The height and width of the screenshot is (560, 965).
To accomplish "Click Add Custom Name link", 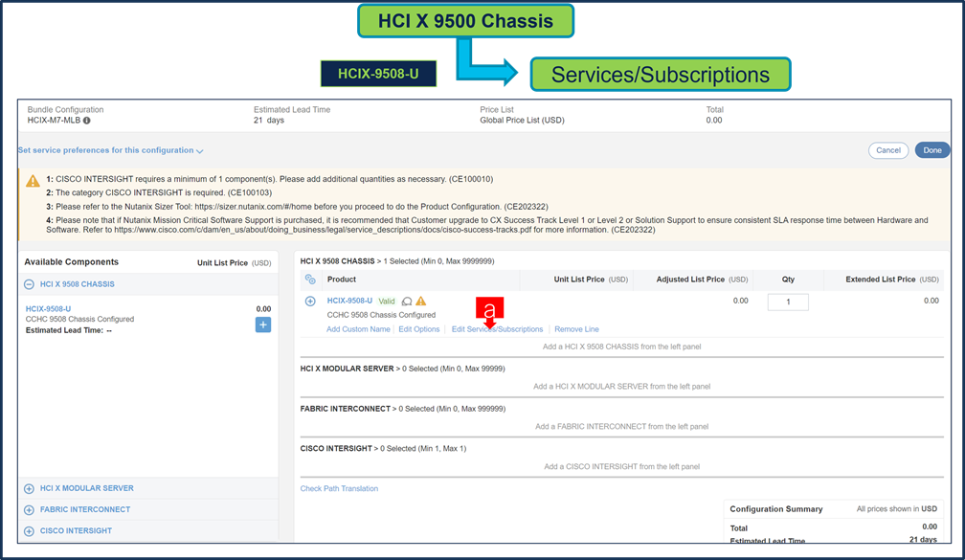I will click(x=358, y=329).
